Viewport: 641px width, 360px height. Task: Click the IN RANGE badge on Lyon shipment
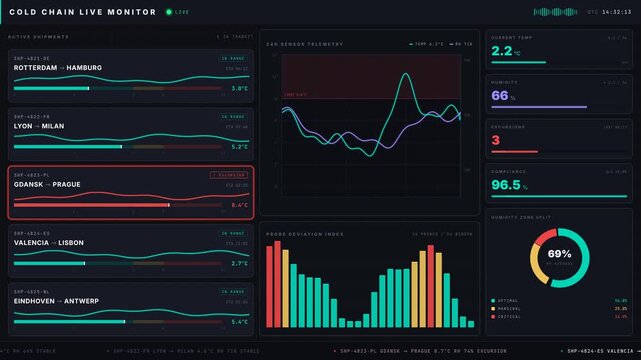tap(233, 117)
